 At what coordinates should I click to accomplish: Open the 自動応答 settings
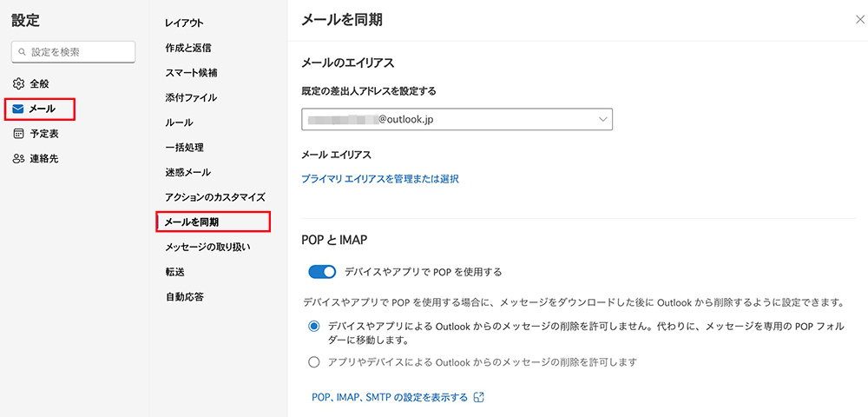[x=184, y=297]
